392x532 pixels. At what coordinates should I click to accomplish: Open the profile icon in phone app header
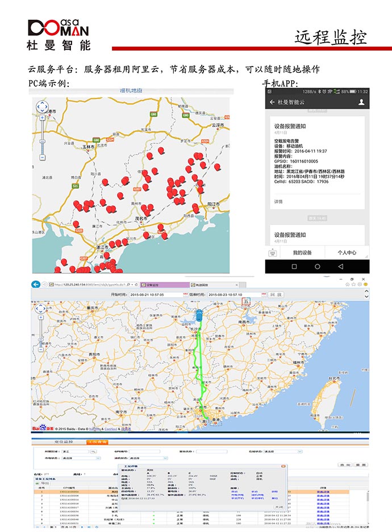coord(361,102)
